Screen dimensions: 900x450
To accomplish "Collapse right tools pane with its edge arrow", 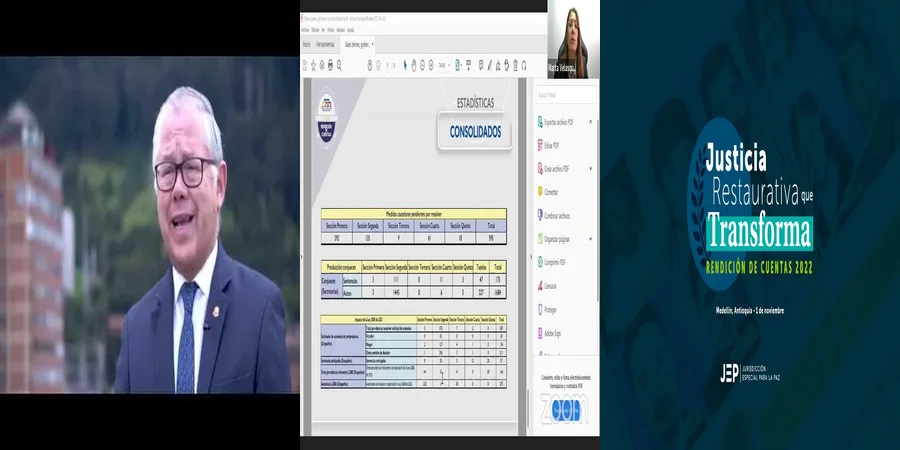I will tap(530, 256).
